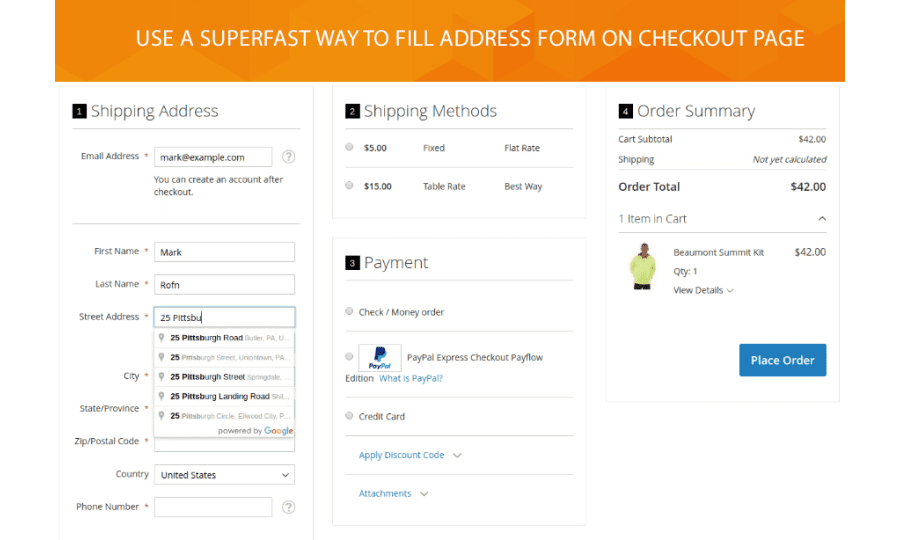Click into the Phone Number field
This screenshot has width=900, height=540.
(x=213, y=507)
